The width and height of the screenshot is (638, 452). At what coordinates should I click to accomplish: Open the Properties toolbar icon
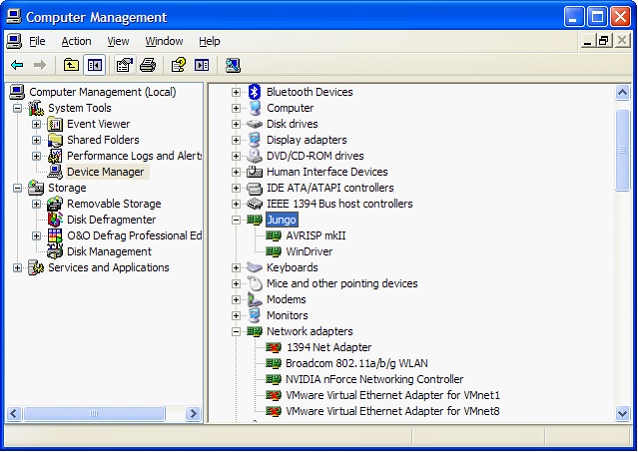pyautogui.click(x=125, y=65)
